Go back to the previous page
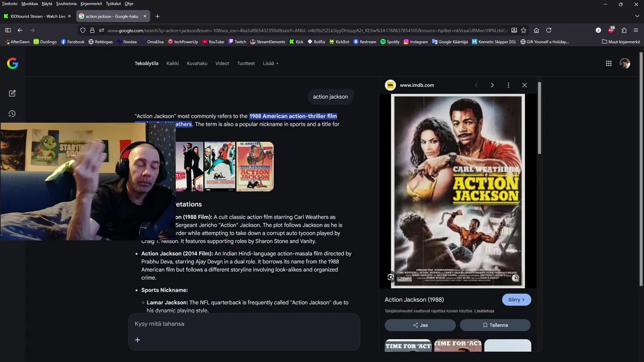The image size is (644, 362). click(x=20, y=30)
